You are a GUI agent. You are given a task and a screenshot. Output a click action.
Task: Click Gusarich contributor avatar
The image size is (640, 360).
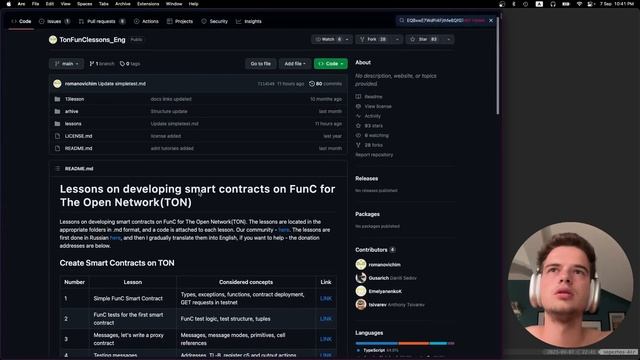click(361, 278)
